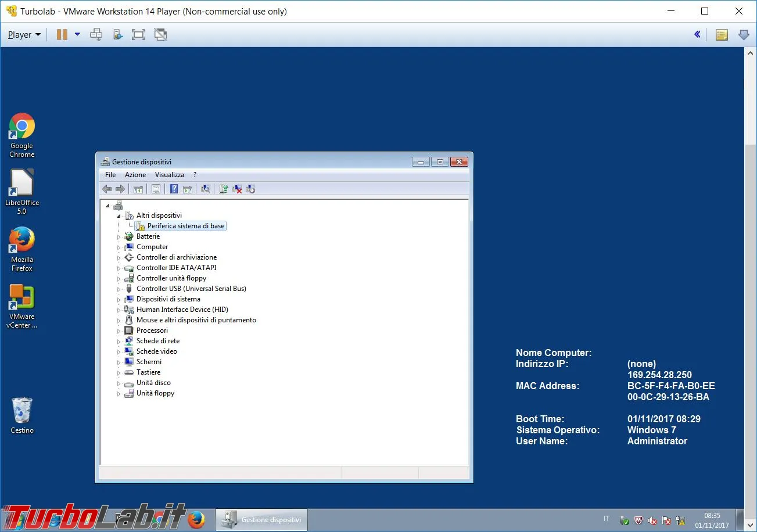
Task: Toggle VMware Unity mode icon
Action: tap(160, 35)
